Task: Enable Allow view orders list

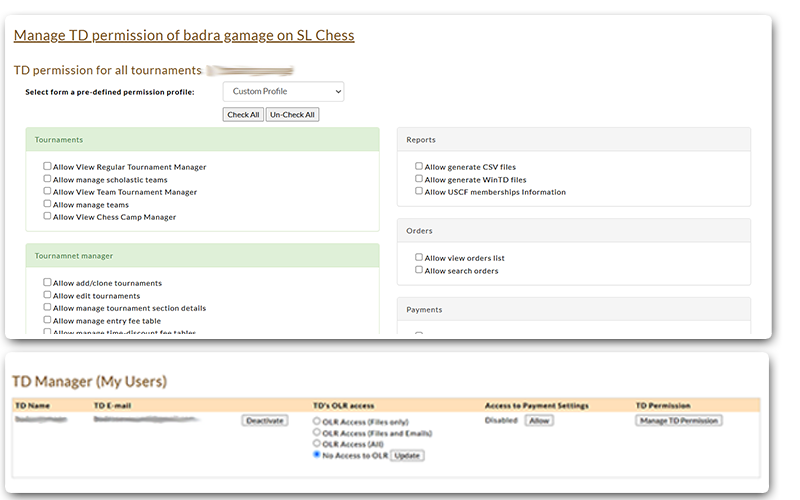Action: point(419,258)
